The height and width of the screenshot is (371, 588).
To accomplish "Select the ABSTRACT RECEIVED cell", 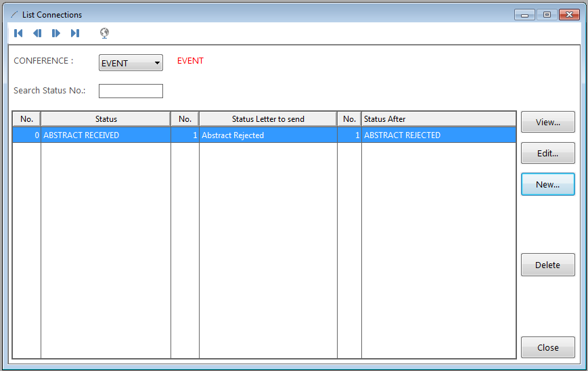I will pyautogui.click(x=106, y=135).
